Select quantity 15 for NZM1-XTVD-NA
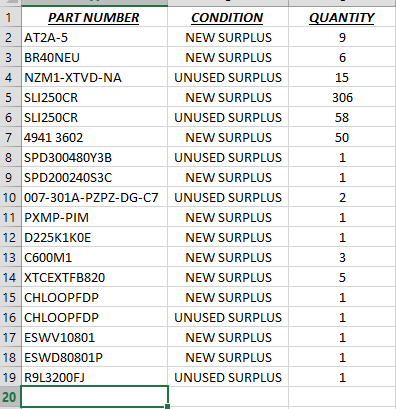The height and width of the screenshot is (409, 396). tap(342, 77)
